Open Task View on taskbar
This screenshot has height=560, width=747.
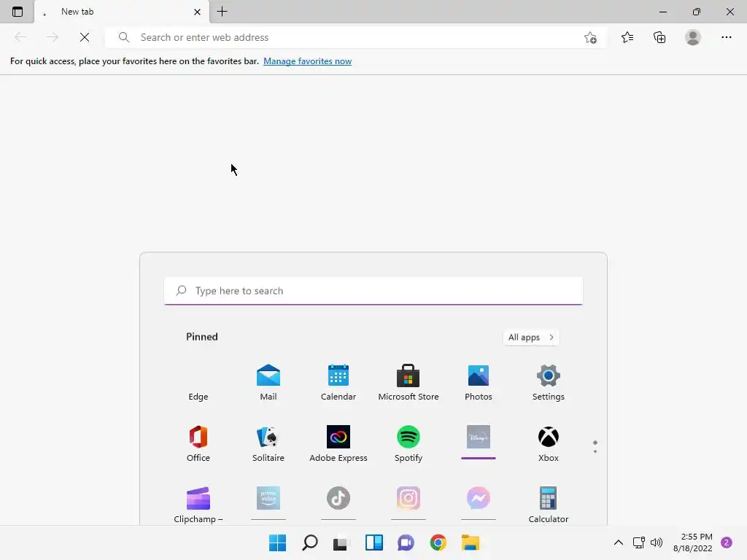[341, 542]
